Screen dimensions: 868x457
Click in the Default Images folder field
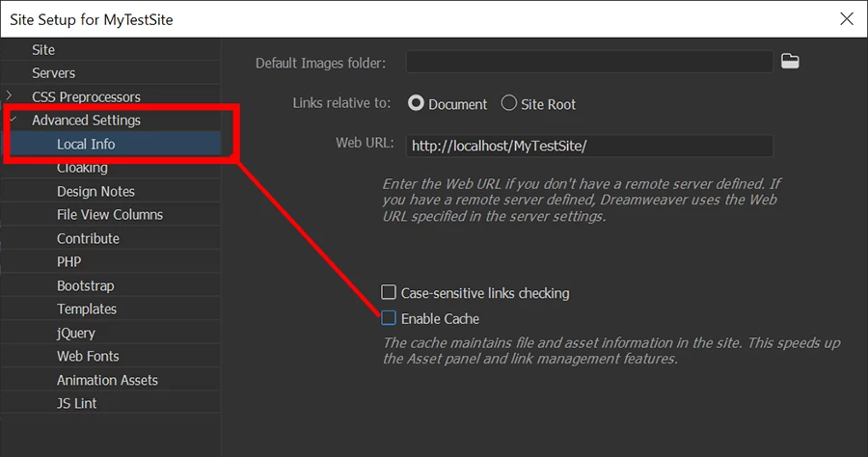(589, 62)
